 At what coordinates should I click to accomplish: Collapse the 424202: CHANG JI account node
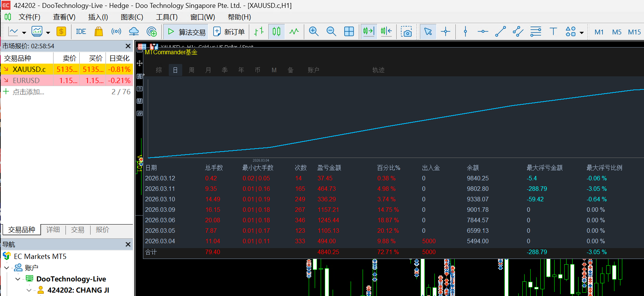point(29,290)
